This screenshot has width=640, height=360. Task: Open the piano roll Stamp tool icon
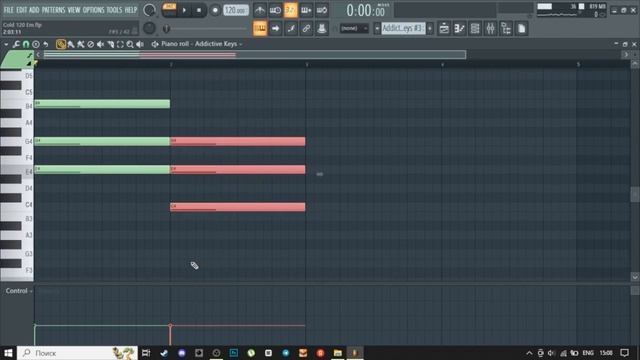(36, 44)
